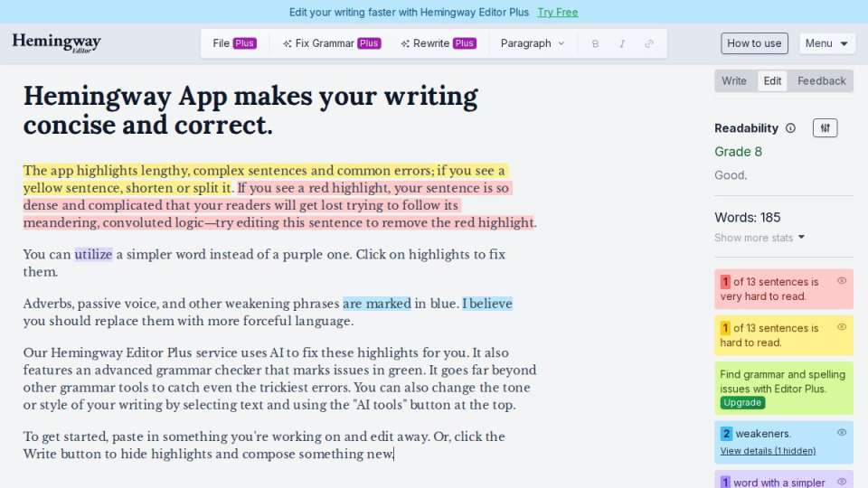Click the insert link icon
The width and height of the screenshot is (868, 488).
tap(649, 43)
